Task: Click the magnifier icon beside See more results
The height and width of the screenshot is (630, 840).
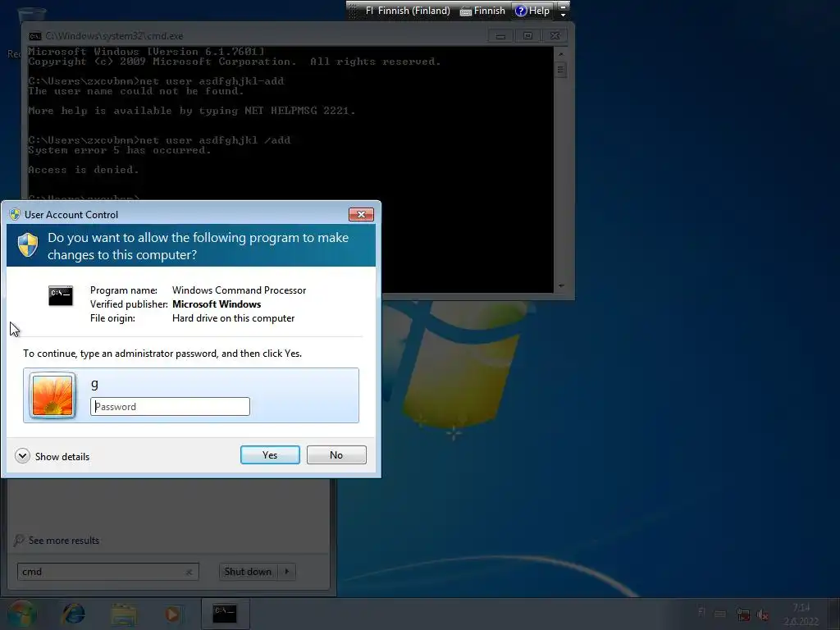Action: pyautogui.click(x=20, y=540)
